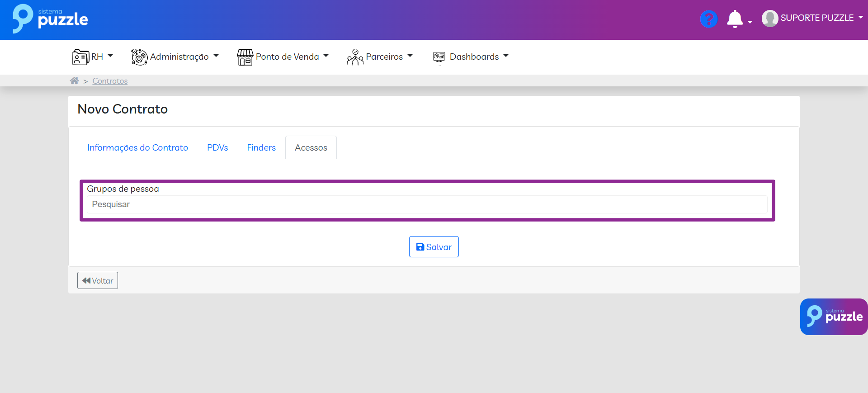
Task: Switch to Informações do Contrato tab
Action: [137, 148]
